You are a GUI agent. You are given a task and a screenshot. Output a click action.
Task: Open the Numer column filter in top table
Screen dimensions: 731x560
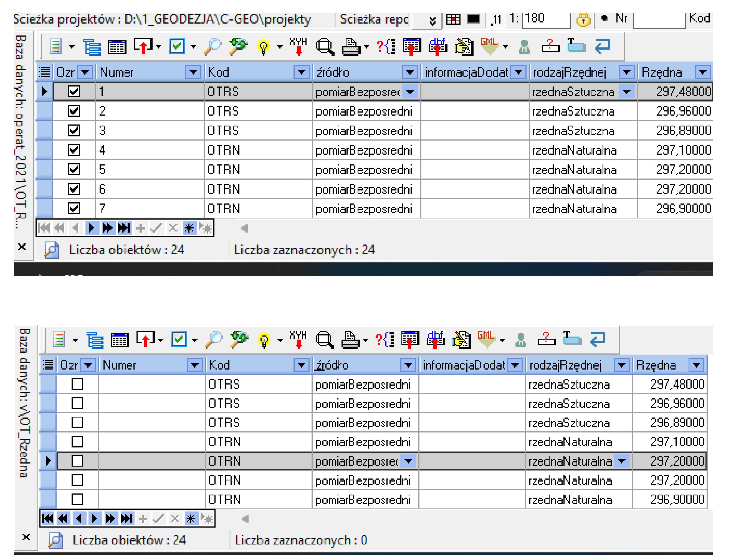coord(193,72)
